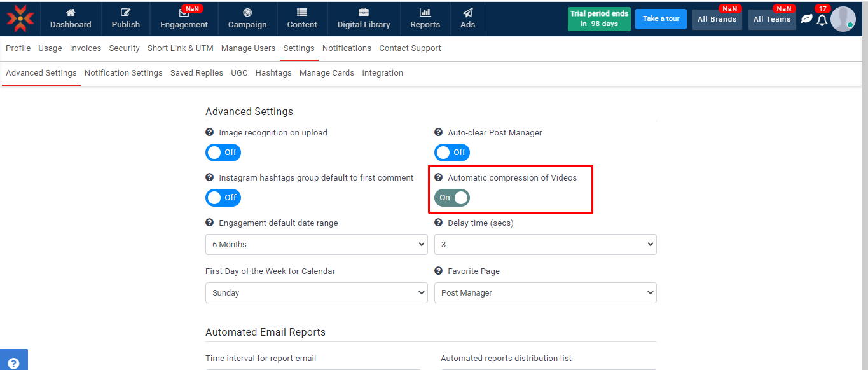Toggle Auto-clear Post Manager switch
The image size is (868, 370).
click(x=452, y=153)
